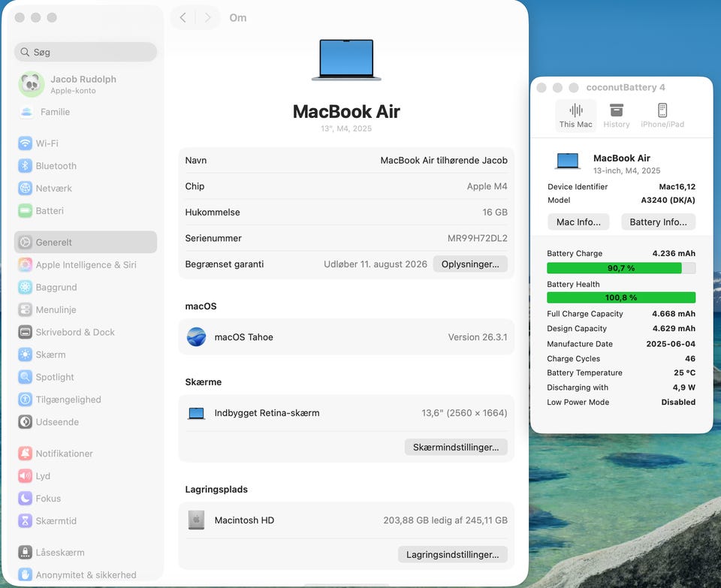This screenshot has width=721, height=588.
Task: Switch to iPhone/iPad tab in coconutBattery
Action: point(662,116)
